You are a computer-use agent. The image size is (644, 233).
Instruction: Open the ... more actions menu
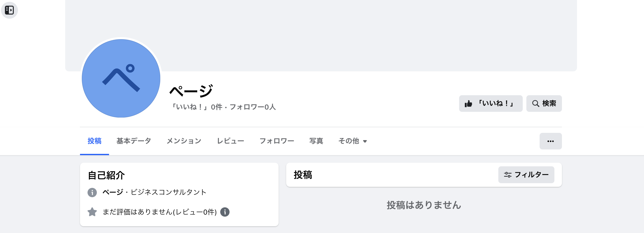tap(551, 141)
